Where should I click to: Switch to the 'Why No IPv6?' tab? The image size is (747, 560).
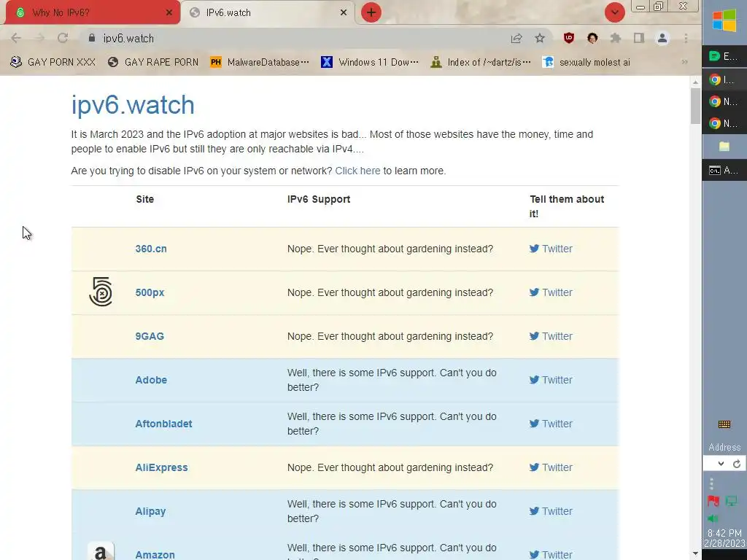click(90, 12)
